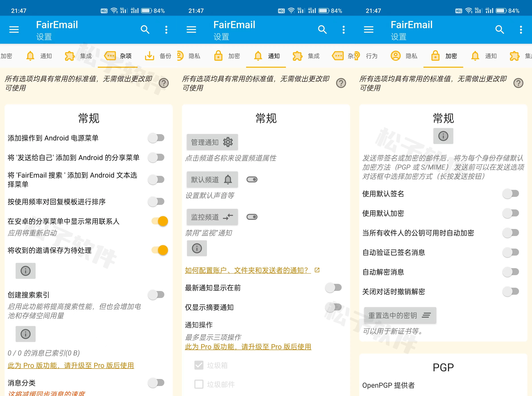Enable 自动验证已签名消息 switch

click(511, 252)
